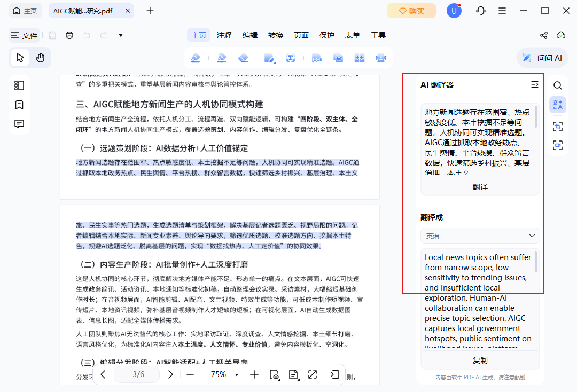Enter full screen mode
The height and width of the screenshot is (392, 577).
pos(313,374)
